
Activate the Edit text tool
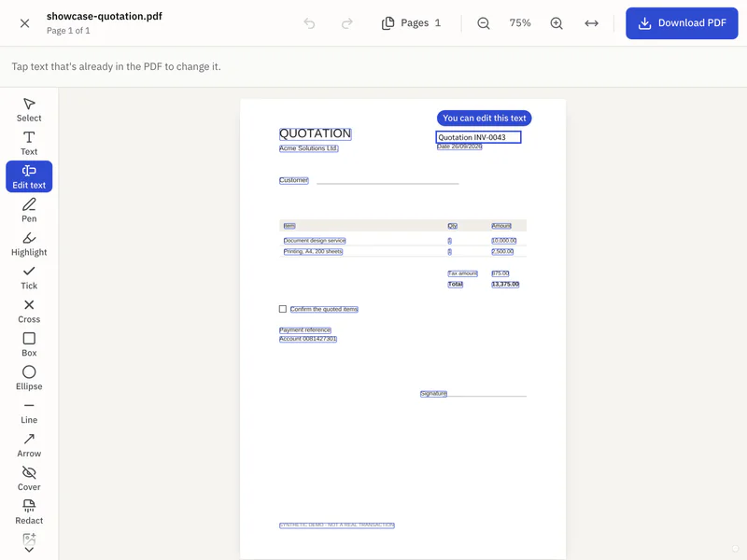click(29, 176)
